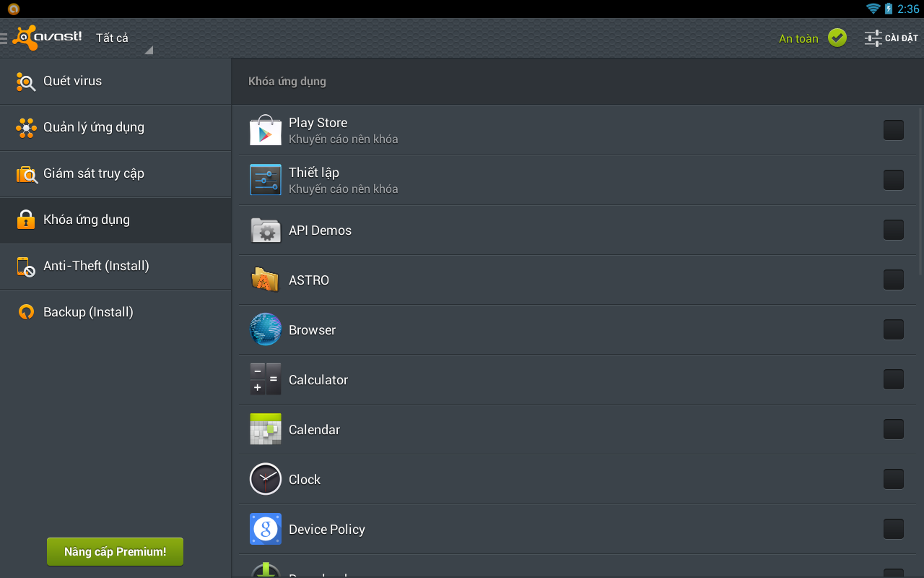Click the Nâng cấp Premium! button
The image size is (924, 578).
pos(115,551)
